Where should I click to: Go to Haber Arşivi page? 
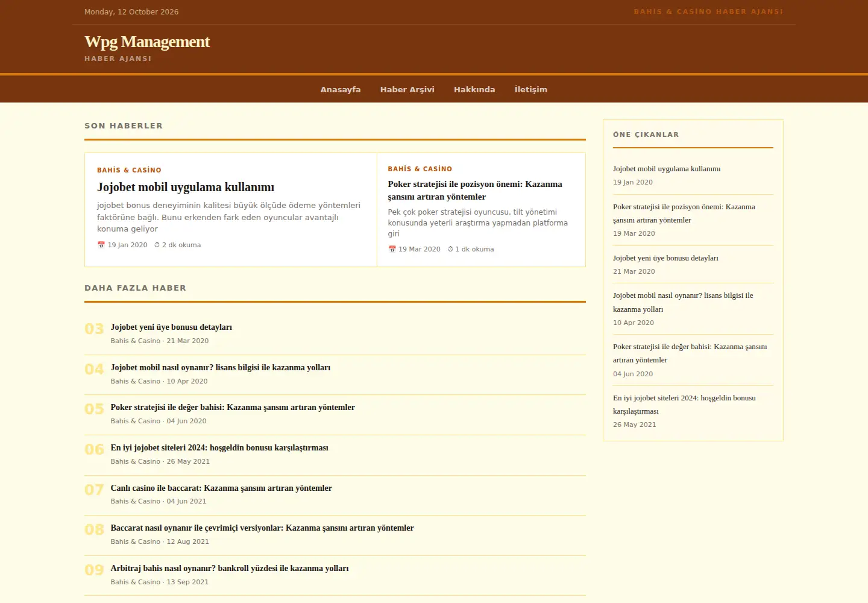click(407, 89)
